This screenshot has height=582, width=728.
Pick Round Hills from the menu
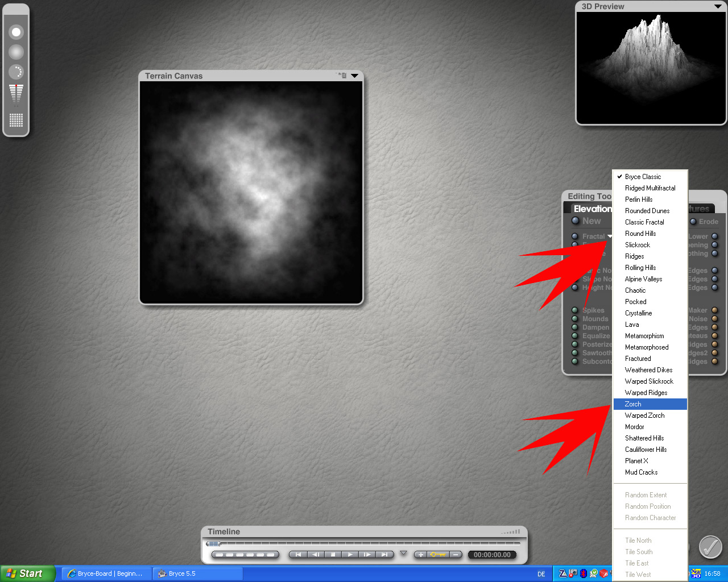tap(650, 234)
